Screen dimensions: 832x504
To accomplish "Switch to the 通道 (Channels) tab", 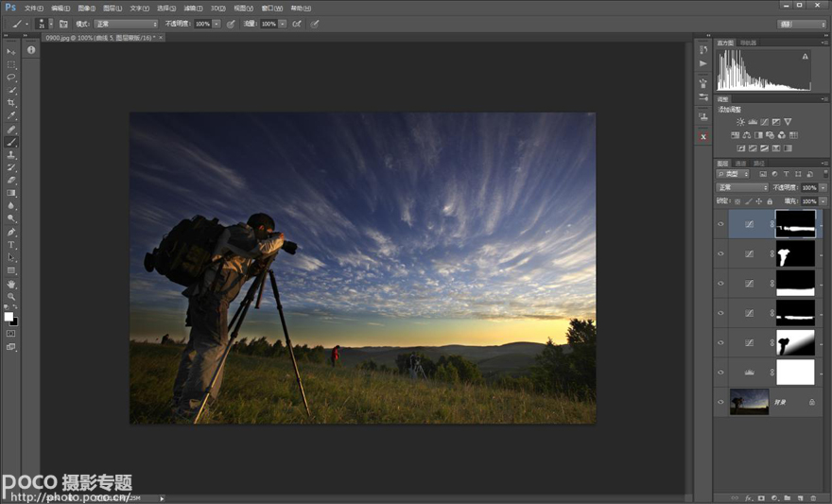I will tap(740, 164).
